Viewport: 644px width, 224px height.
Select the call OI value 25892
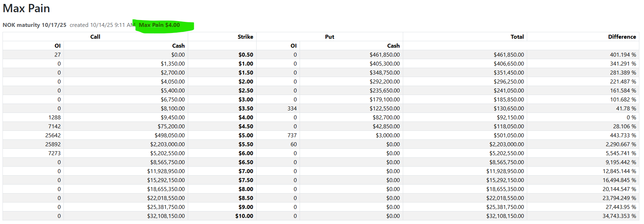click(53, 144)
